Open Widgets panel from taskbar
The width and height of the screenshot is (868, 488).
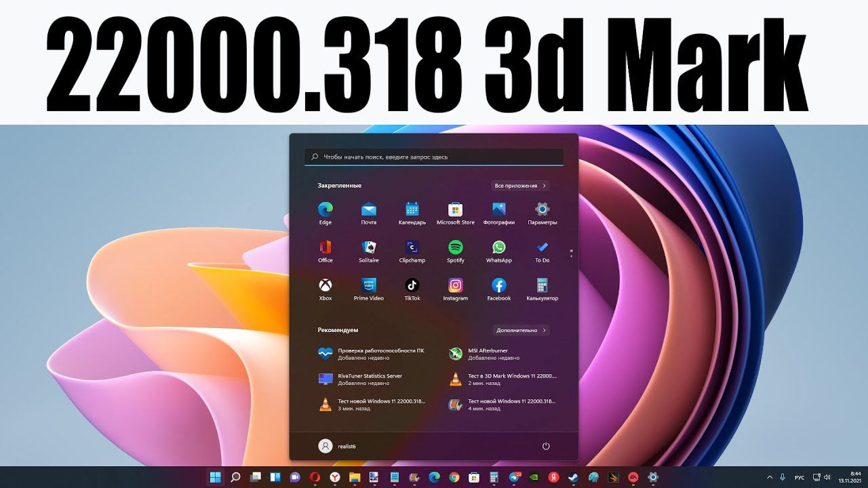coord(275,477)
